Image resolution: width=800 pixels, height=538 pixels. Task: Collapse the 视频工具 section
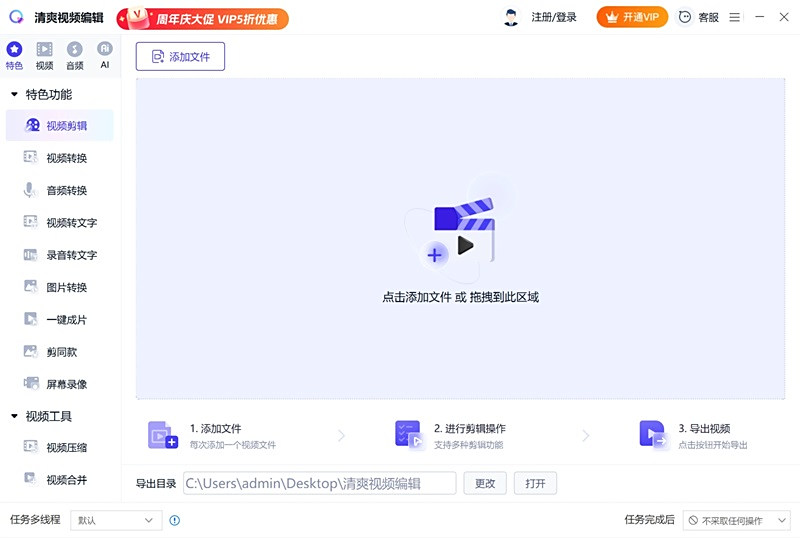15,416
